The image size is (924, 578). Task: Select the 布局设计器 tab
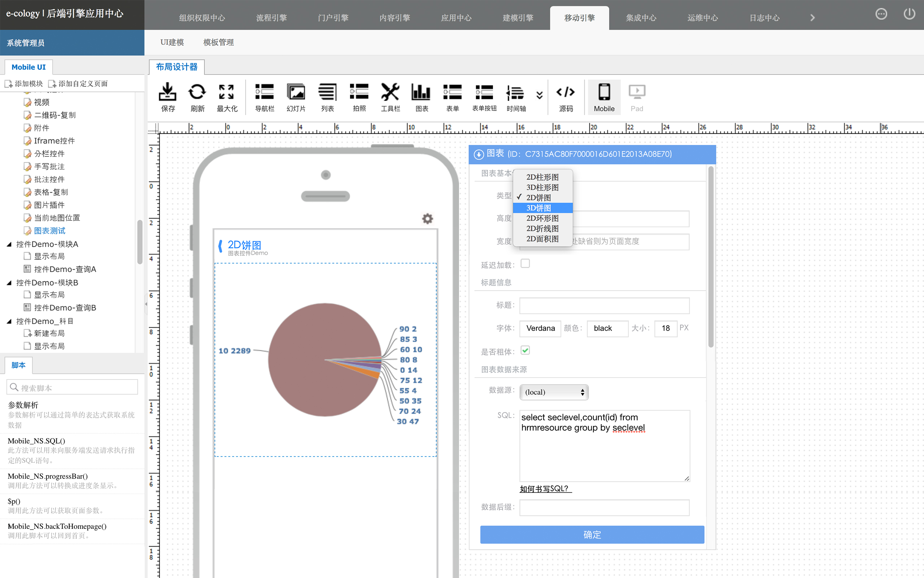177,67
